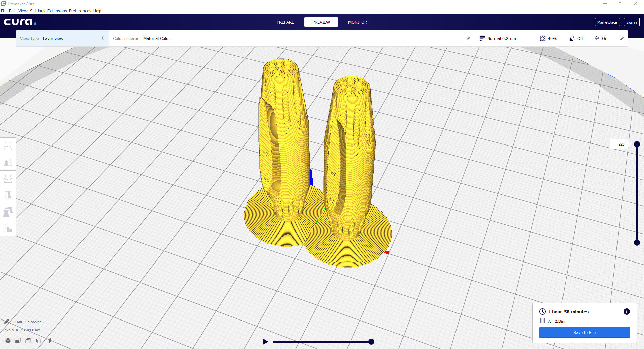Select the Rotate tool in left toolbar
Screen dimensions: 644x349
point(8,179)
